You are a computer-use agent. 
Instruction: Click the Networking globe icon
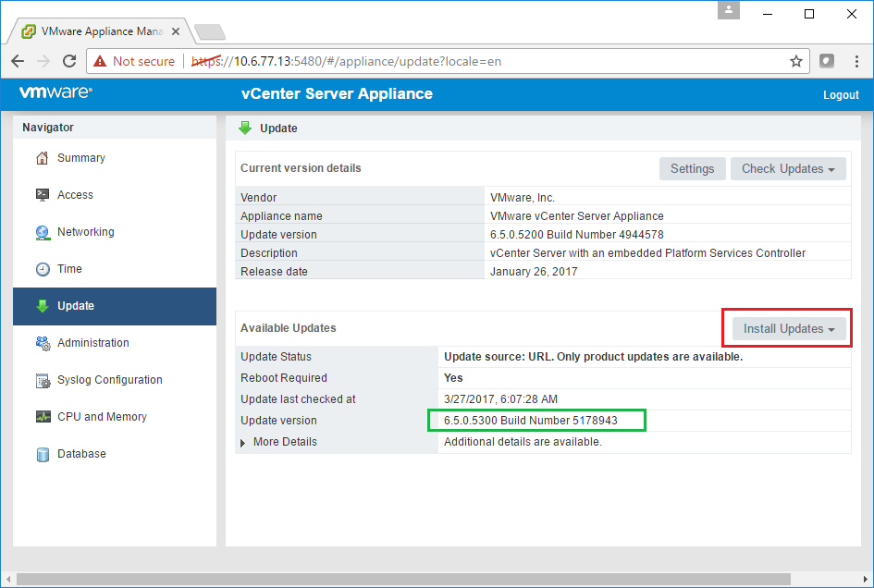(43, 232)
